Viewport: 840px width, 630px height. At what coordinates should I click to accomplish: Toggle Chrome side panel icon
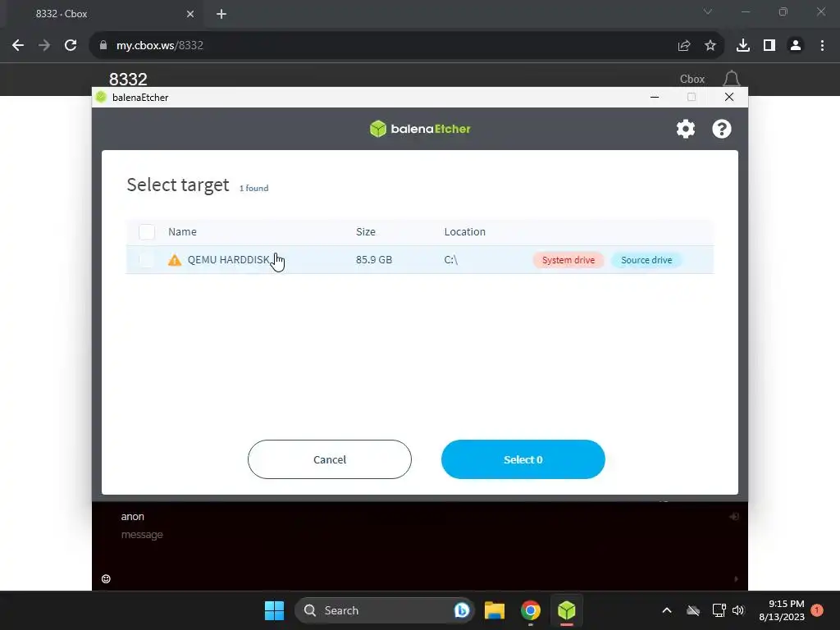pyautogui.click(x=769, y=46)
